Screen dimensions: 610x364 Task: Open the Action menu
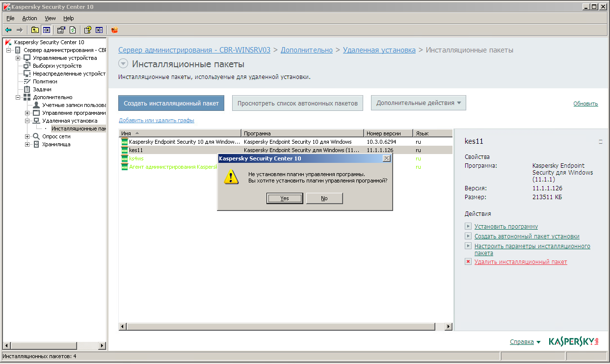tap(29, 18)
